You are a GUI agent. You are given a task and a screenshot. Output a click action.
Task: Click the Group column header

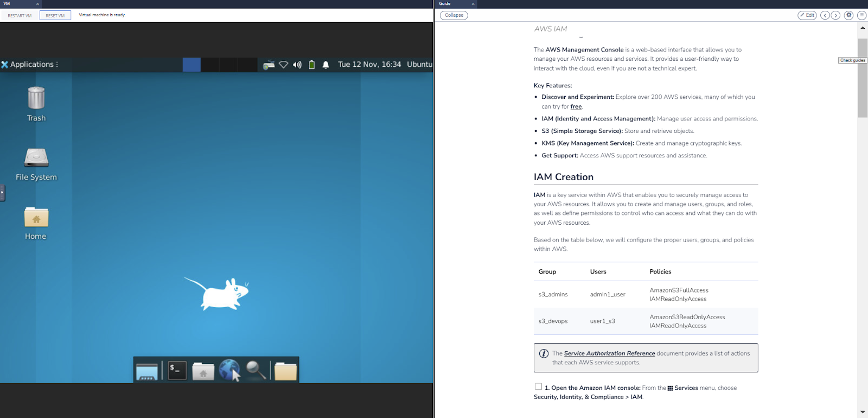pyautogui.click(x=547, y=271)
